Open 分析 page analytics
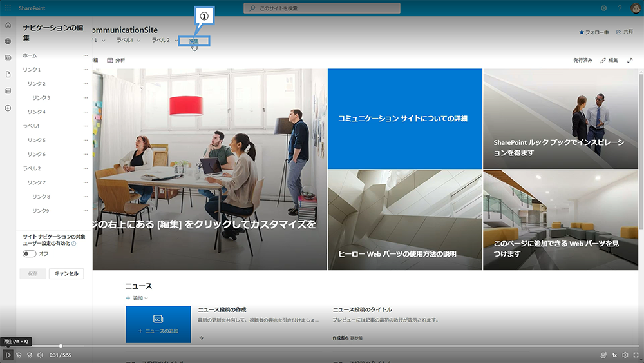644x363 pixels. click(116, 61)
